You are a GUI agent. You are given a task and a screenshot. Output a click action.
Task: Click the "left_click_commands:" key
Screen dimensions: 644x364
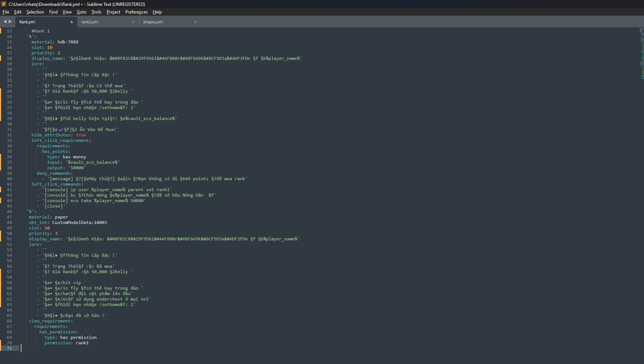(x=58, y=184)
